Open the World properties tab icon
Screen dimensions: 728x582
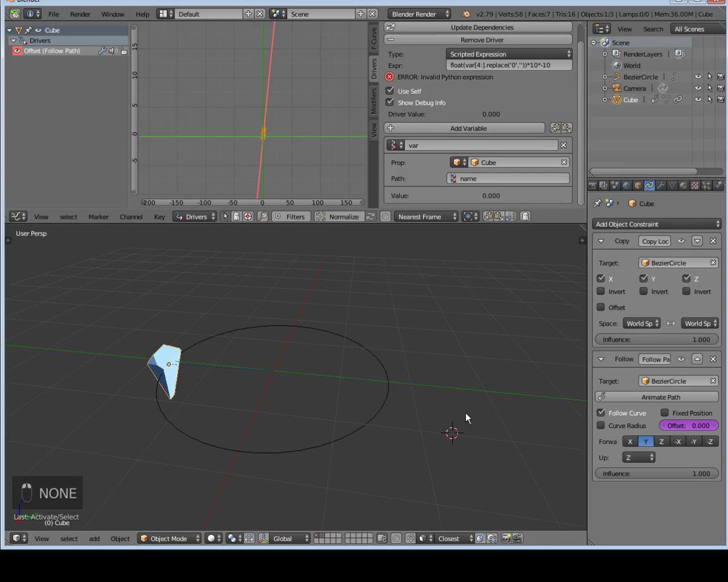click(x=626, y=186)
